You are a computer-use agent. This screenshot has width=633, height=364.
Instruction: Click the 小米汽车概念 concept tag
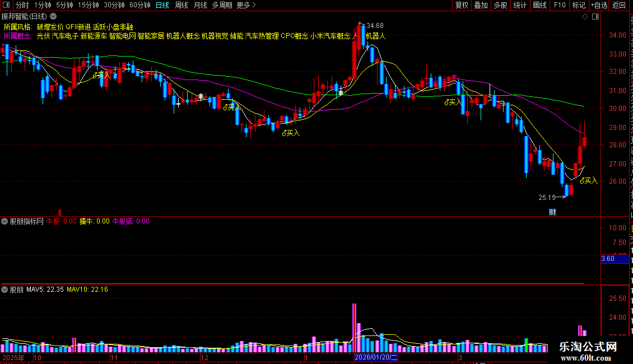331,36
